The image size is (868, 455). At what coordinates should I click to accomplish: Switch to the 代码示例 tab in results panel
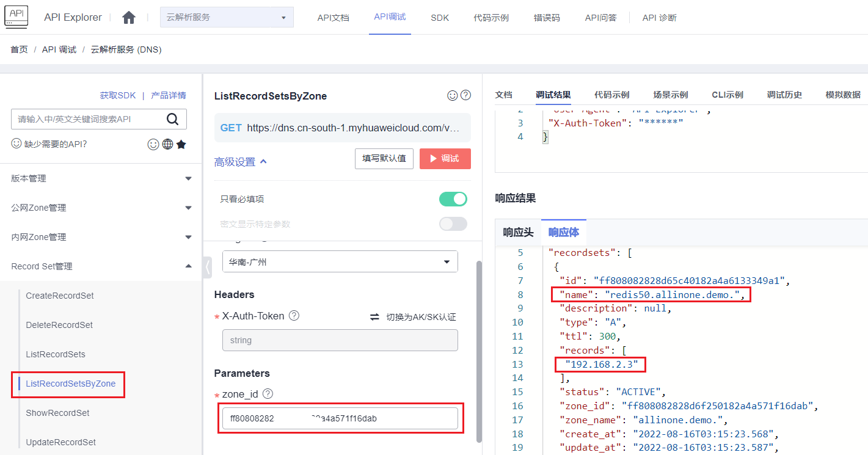611,95
